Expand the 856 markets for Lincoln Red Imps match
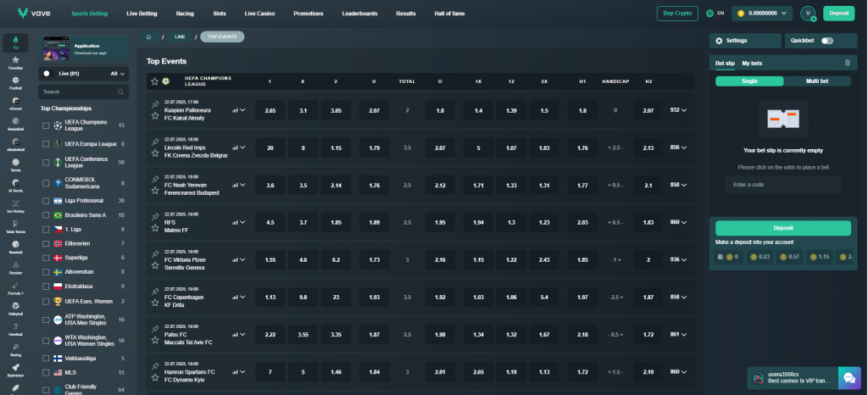Screen dimensions: 868x395 [679, 147]
